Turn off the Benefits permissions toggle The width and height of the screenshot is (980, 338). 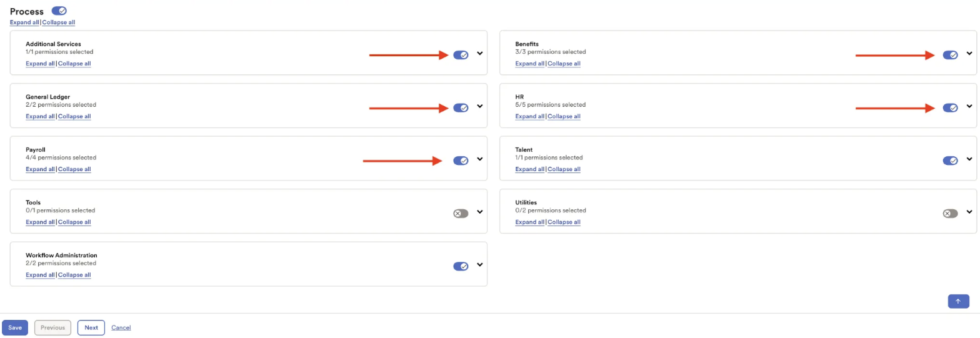[x=950, y=55]
